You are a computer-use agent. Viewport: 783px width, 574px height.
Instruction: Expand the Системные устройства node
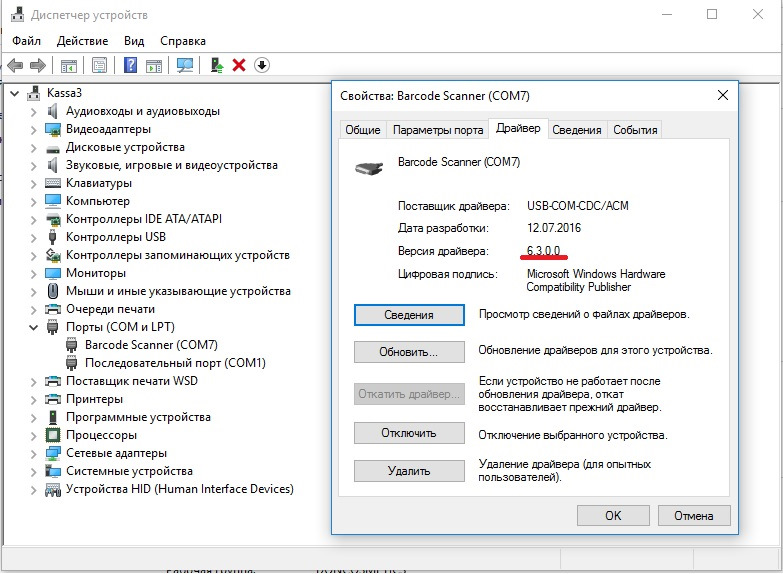(33, 472)
